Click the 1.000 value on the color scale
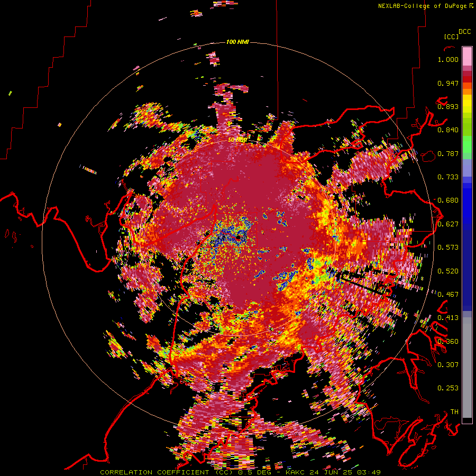476x476 pixels. tap(448, 59)
